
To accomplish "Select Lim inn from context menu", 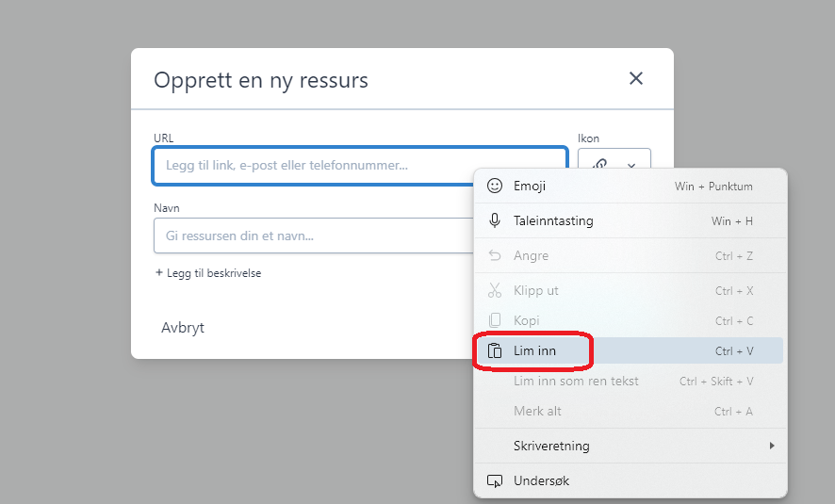I will point(535,351).
